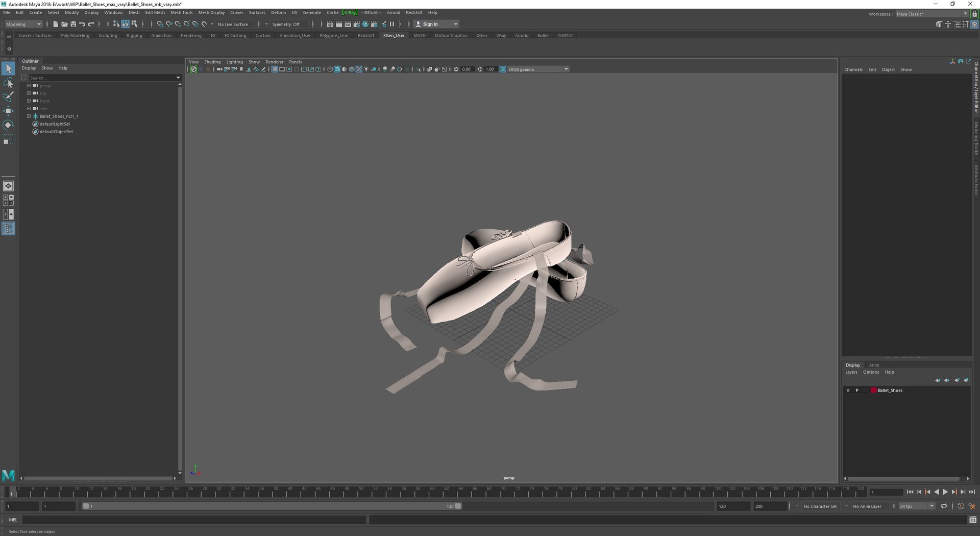Open the Render View window
Image resolution: width=980 pixels, height=536 pixels.
[330, 24]
